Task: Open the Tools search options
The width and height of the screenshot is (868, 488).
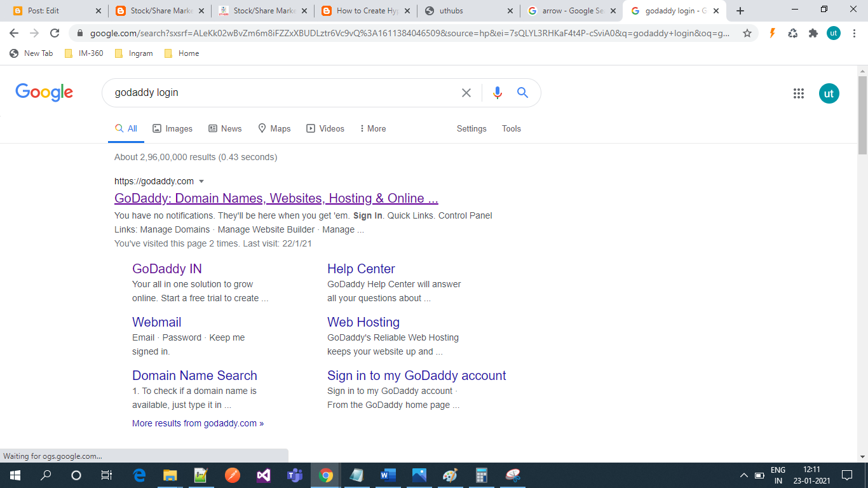Action: tap(512, 128)
